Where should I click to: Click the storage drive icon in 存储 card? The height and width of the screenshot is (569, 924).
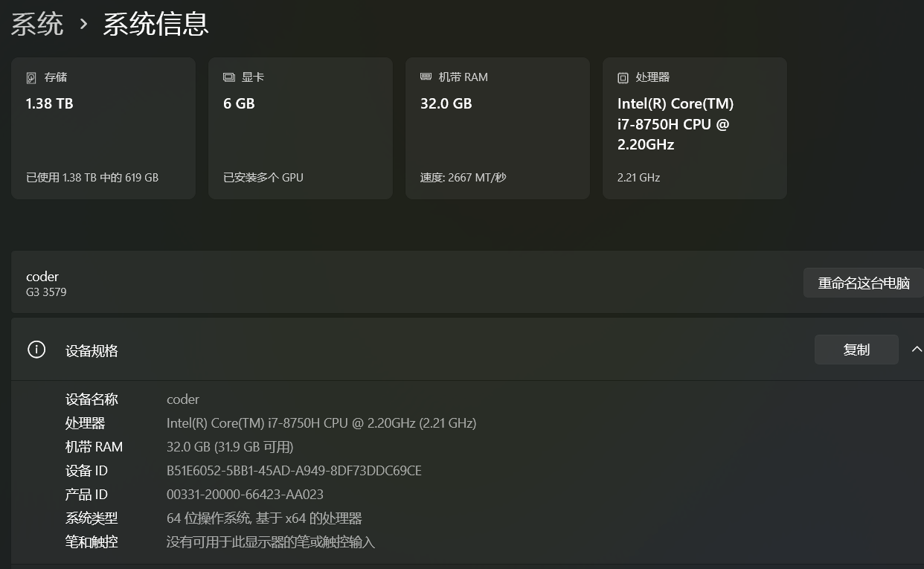tap(31, 77)
